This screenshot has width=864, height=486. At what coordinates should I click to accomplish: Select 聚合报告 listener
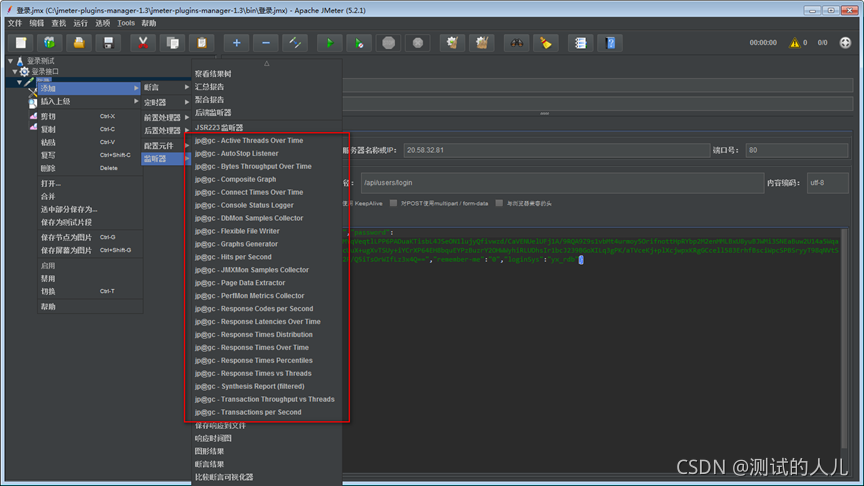tap(267, 100)
